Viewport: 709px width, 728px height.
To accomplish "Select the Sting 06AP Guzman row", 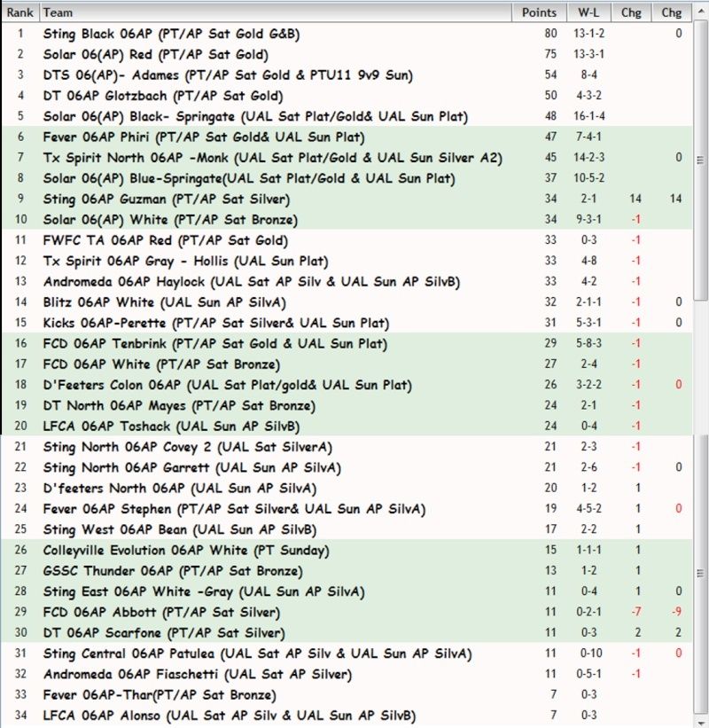I will [x=347, y=199].
